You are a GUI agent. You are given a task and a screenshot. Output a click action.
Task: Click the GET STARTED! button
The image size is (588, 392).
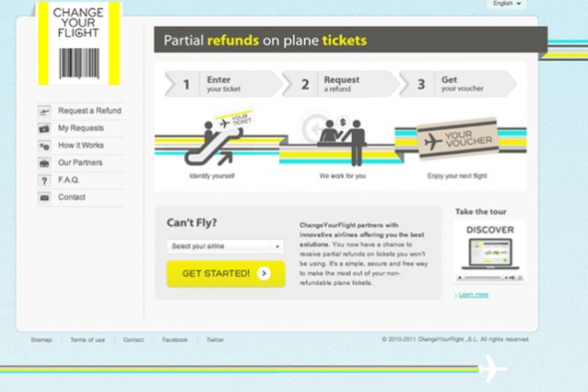(x=226, y=274)
